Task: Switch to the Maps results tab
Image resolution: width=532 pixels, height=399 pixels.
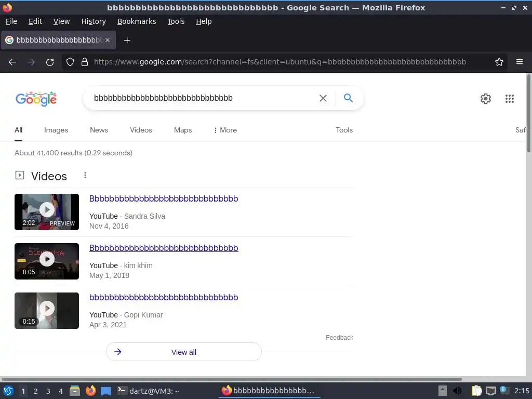Action: [183, 130]
